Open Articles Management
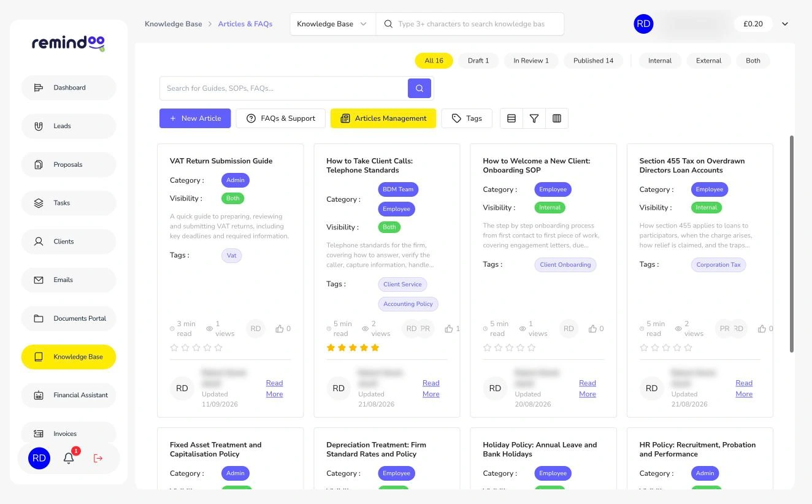The image size is (812, 504). [x=383, y=118]
